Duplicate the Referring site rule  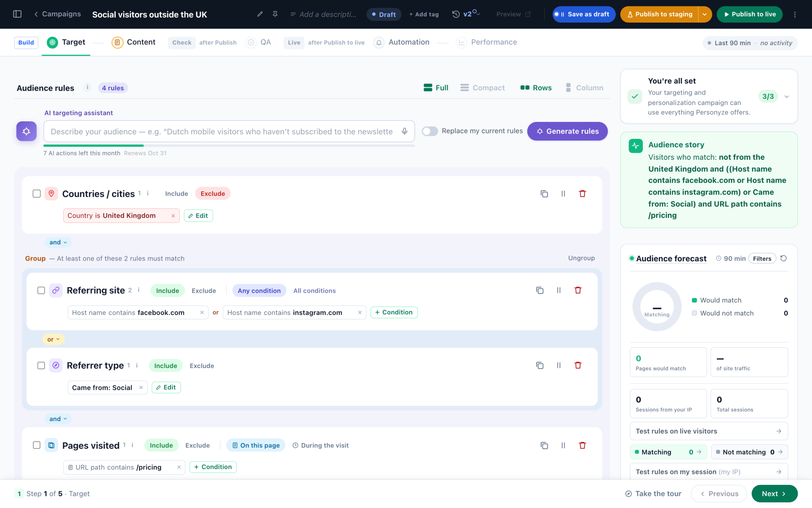coord(540,290)
